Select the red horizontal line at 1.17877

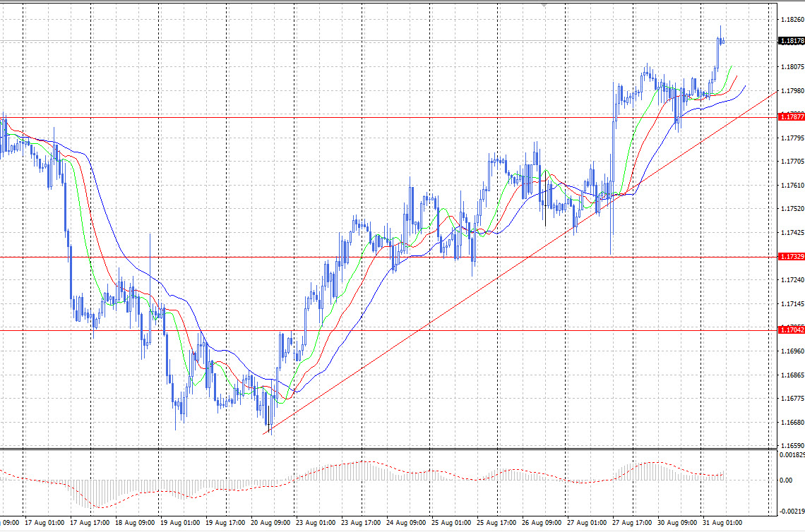(x=388, y=118)
